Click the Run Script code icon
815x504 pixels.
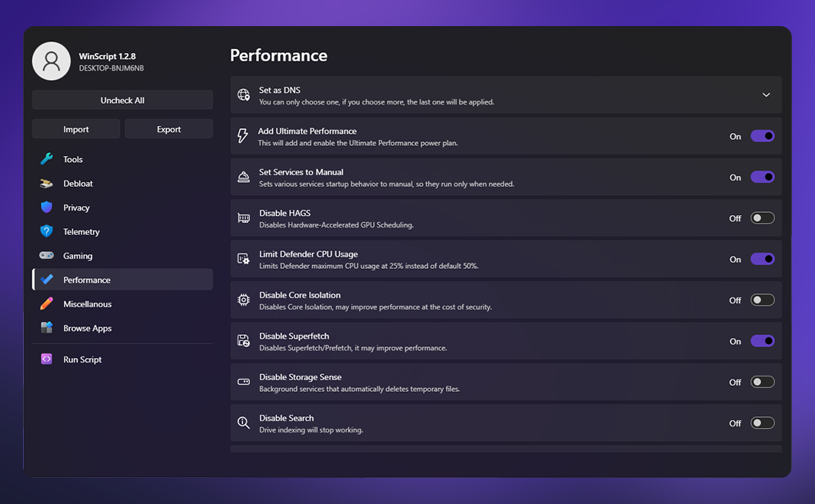click(47, 359)
